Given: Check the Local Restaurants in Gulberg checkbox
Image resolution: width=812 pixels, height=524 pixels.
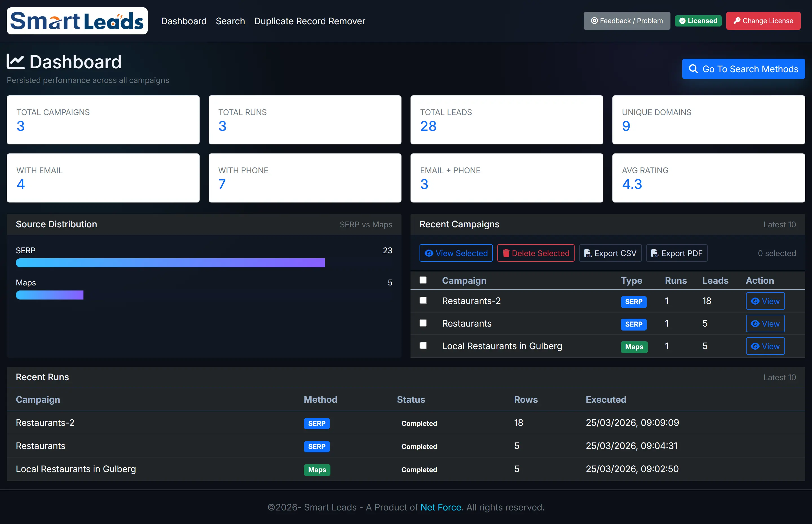Looking at the screenshot, I should (x=423, y=345).
